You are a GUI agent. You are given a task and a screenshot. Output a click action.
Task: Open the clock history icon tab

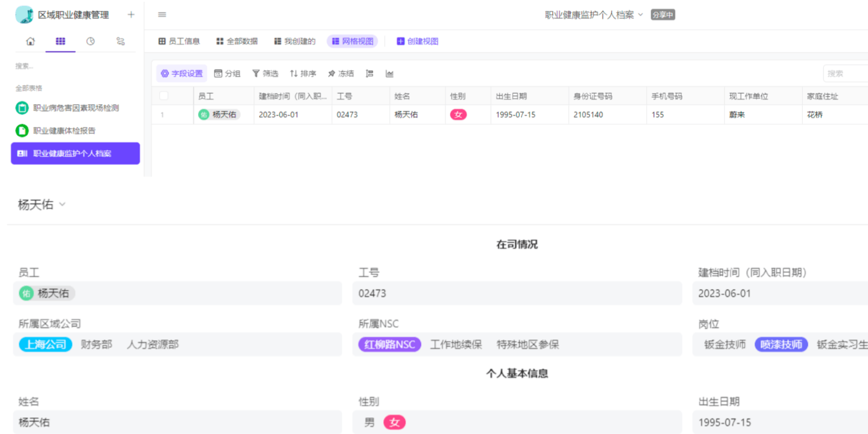[x=91, y=41]
